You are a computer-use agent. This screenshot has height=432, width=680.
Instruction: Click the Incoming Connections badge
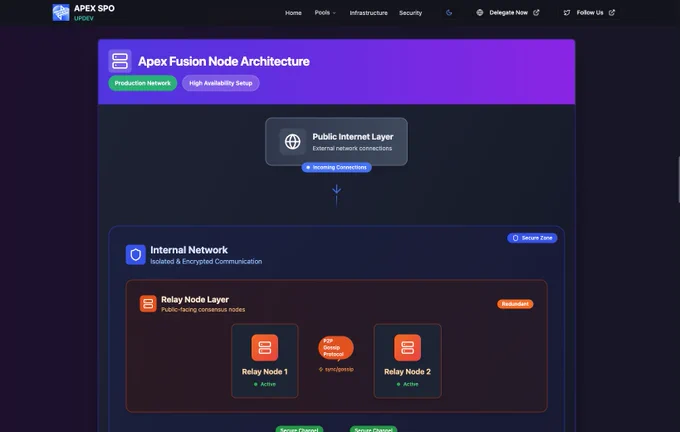[337, 167]
